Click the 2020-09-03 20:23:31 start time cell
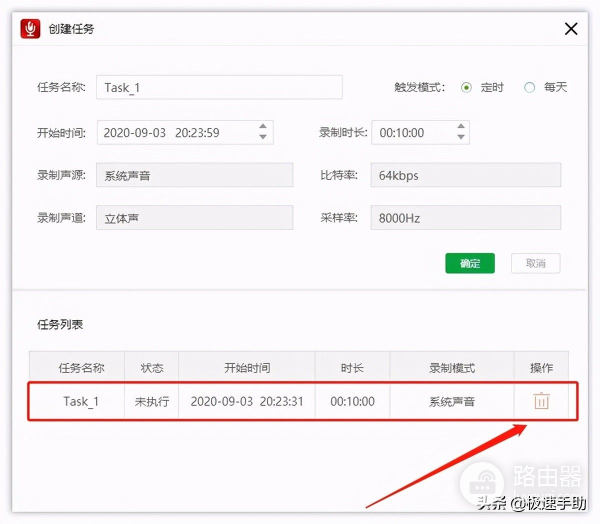The width and height of the screenshot is (600, 524). point(247,401)
